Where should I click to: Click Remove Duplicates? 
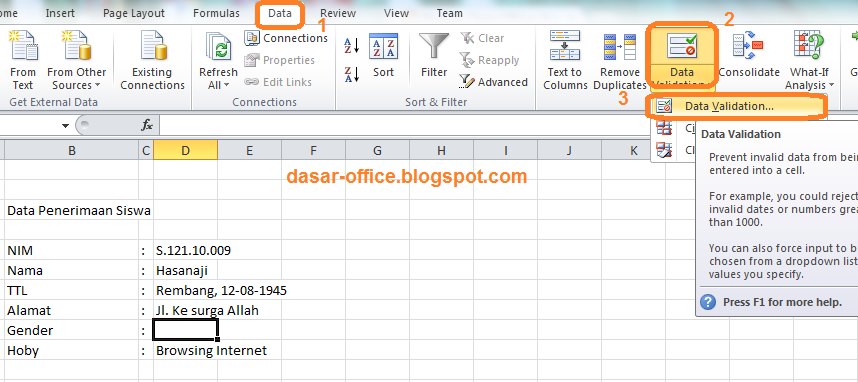619,60
